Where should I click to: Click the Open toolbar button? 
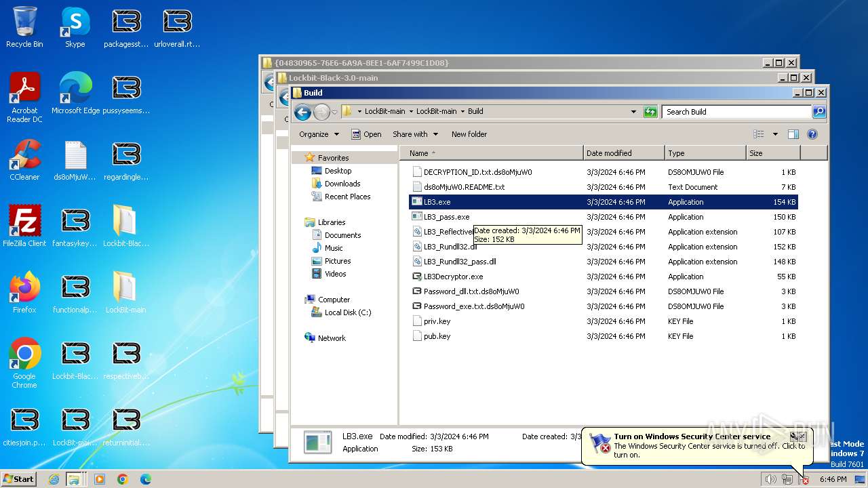366,134
